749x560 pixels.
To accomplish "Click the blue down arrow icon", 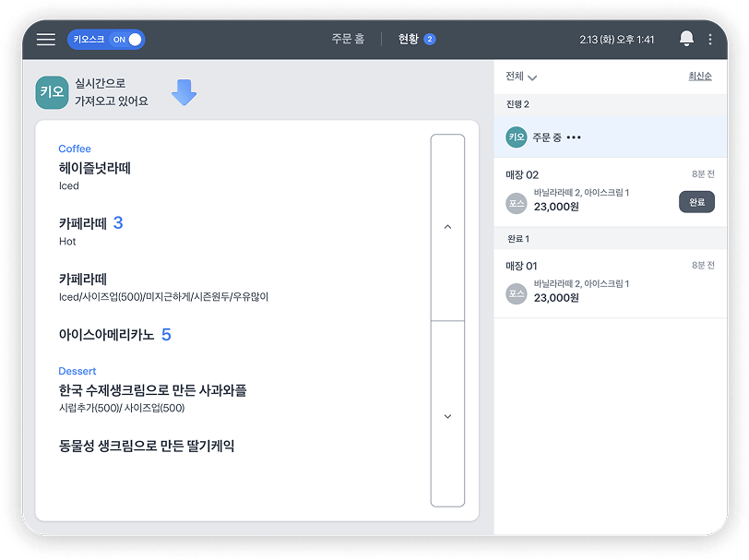I will (184, 92).
